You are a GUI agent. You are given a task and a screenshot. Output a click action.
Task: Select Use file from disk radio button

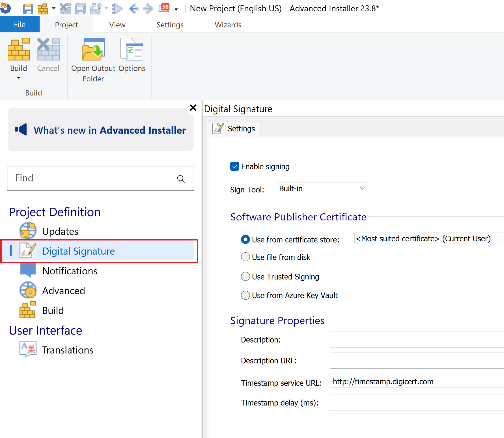tap(245, 257)
